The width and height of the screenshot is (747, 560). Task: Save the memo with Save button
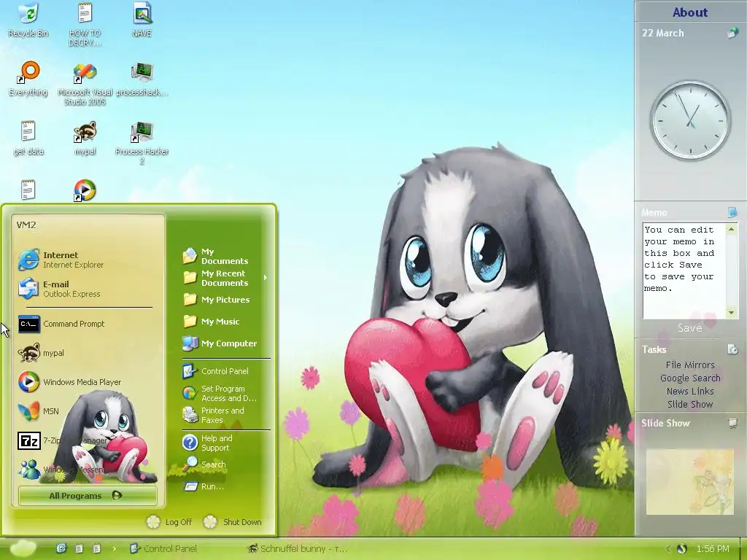pos(690,327)
